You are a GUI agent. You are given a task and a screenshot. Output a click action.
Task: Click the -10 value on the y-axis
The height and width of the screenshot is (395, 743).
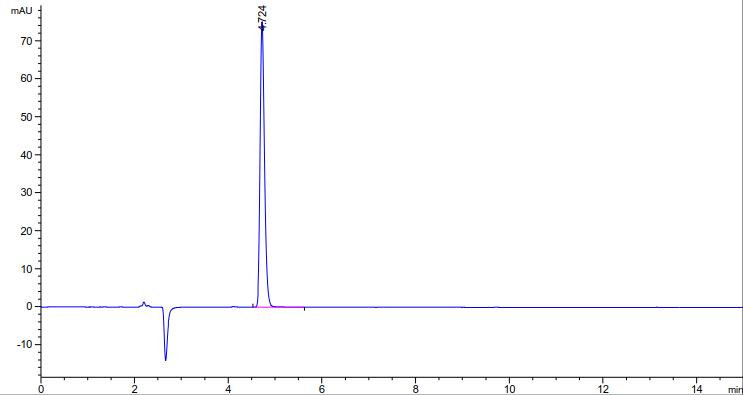click(26, 344)
